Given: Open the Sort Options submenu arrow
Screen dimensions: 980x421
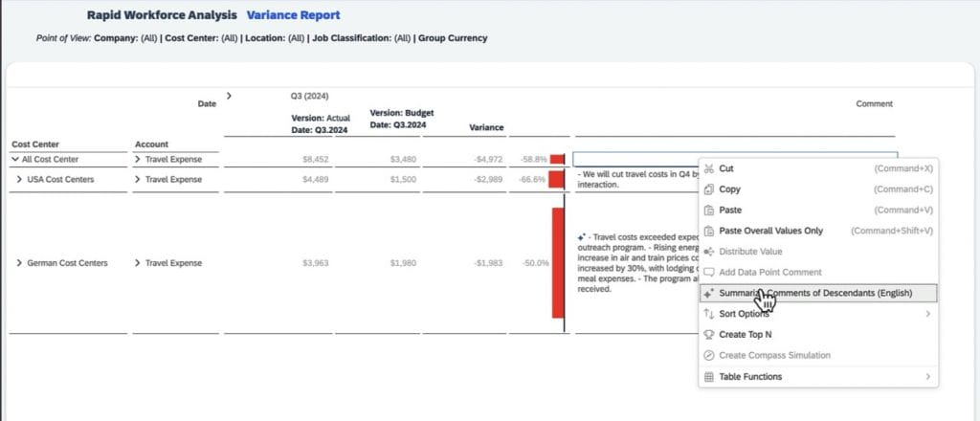Looking at the screenshot, I should pos(927,314).
